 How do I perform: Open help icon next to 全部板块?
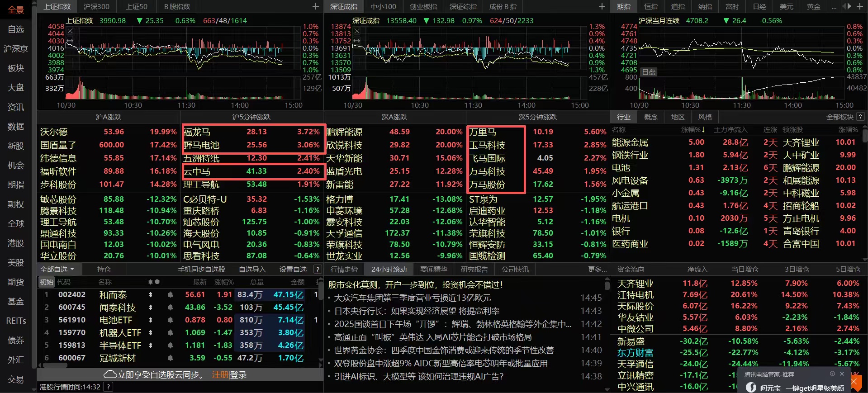tap(860, 117)
